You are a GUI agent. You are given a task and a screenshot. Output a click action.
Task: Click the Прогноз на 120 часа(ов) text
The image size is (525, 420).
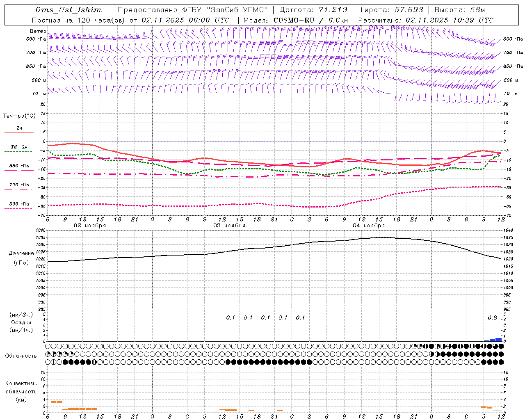point(79,20)
